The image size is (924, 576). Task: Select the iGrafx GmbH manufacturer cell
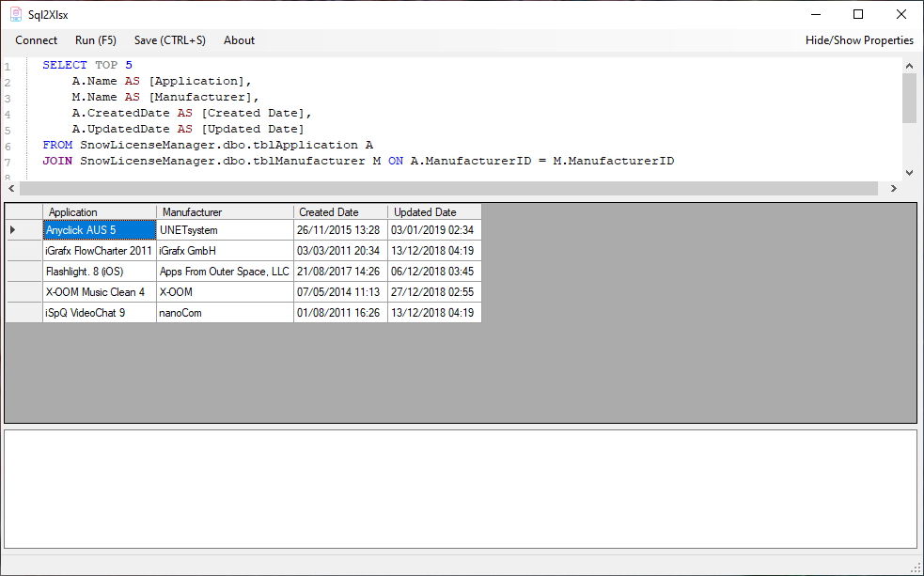point(225,251)
